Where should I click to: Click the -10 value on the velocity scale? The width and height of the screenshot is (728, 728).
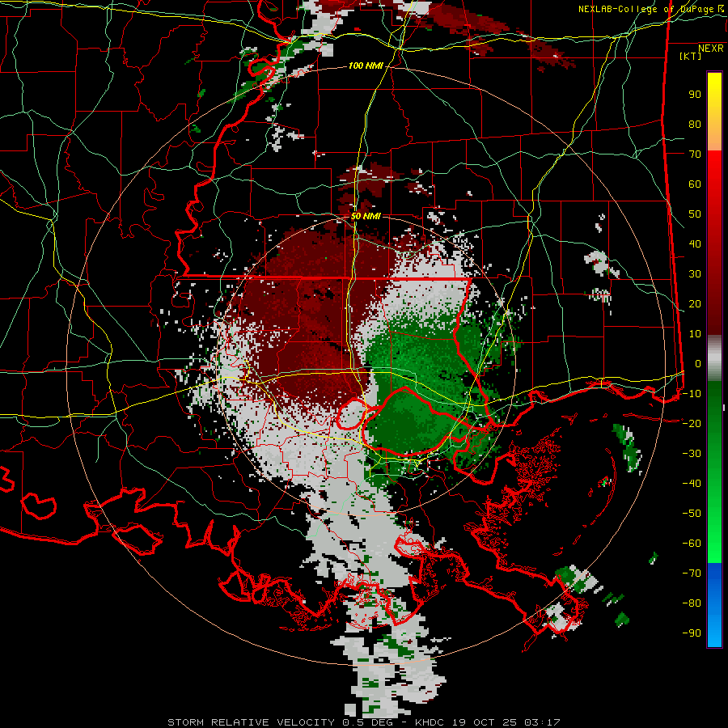pyautogui.click(x=692, y=394)
